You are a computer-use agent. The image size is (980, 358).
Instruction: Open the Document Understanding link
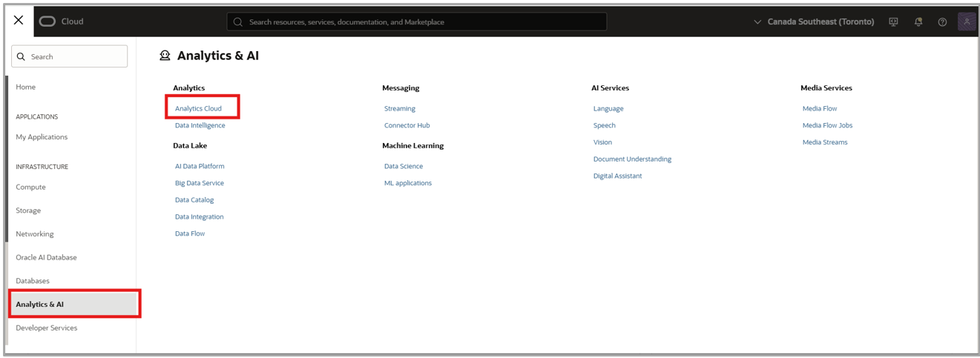click(632, 159)
